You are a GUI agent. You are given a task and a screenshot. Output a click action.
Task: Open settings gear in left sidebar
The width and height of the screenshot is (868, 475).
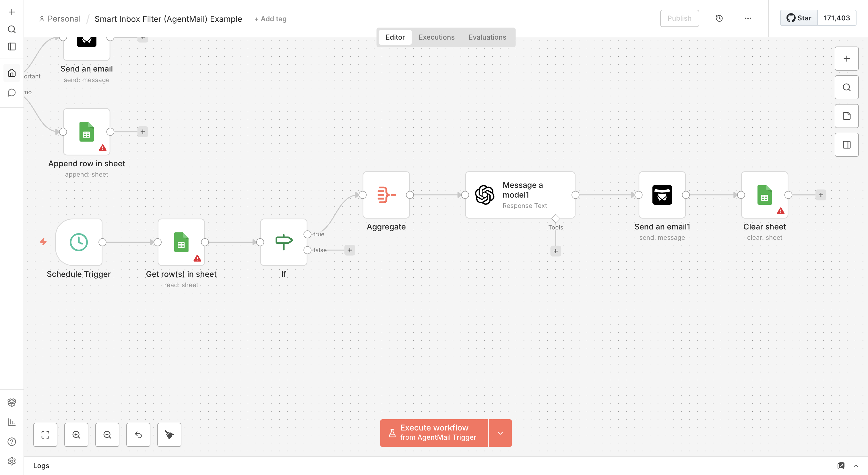pos(12,461)
